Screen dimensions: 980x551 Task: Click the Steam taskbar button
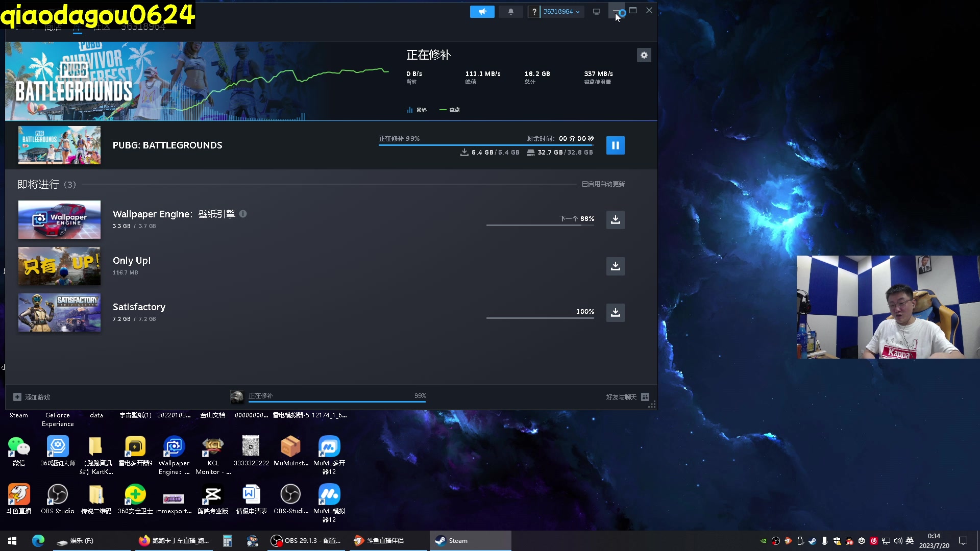pos(470,541)
